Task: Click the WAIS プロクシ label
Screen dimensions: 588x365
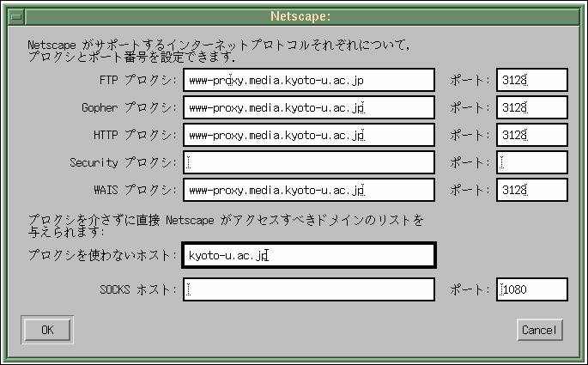Action: point(135,190)
